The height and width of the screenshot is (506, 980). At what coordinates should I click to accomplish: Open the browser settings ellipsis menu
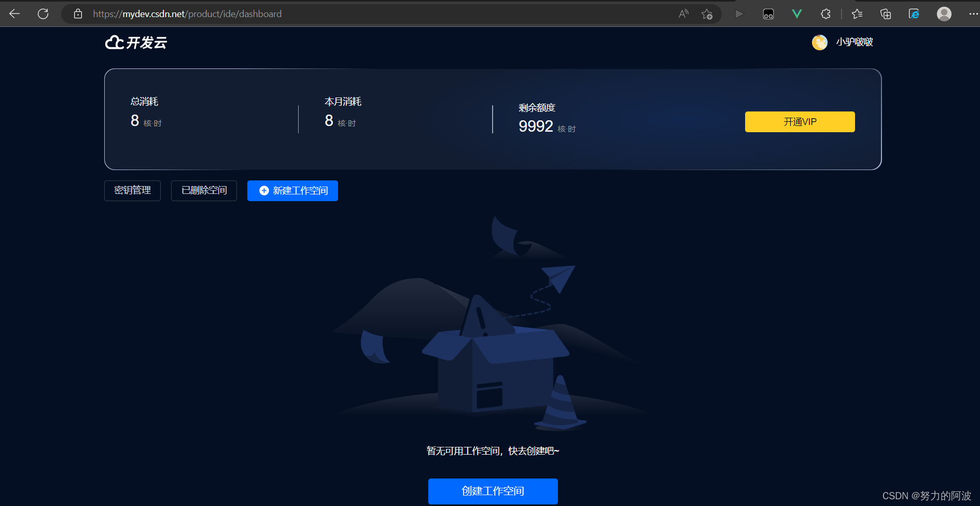973,14
